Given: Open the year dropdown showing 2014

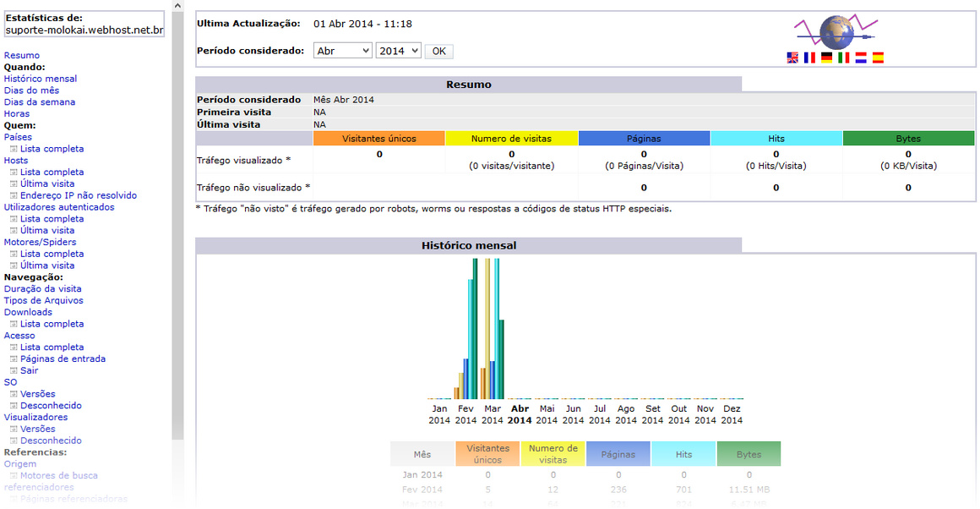Looking at the screenshot, I should pos(398,52).
